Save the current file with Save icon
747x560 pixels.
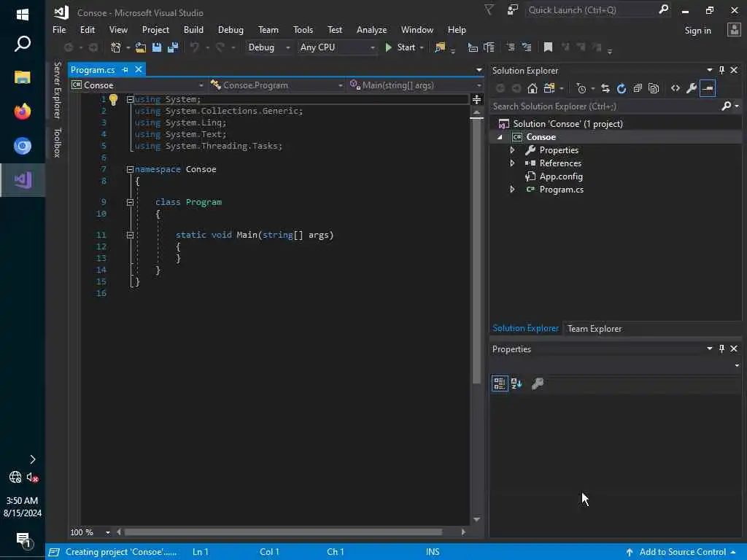tap(157, 47)
